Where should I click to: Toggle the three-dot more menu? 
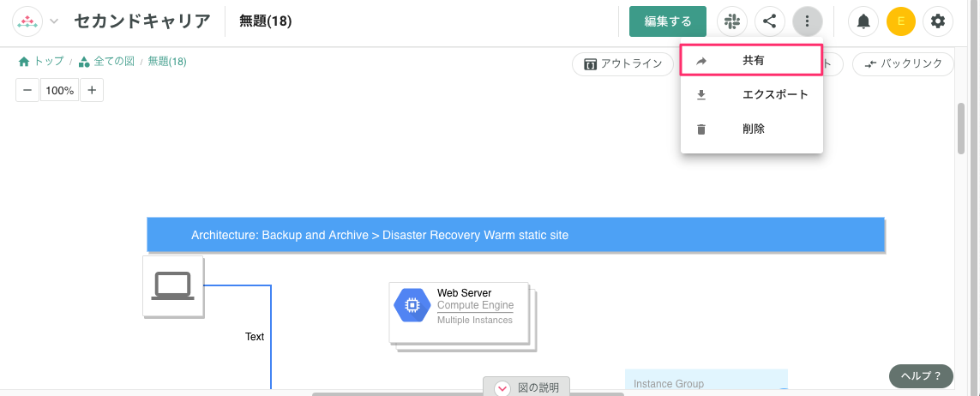808,21
